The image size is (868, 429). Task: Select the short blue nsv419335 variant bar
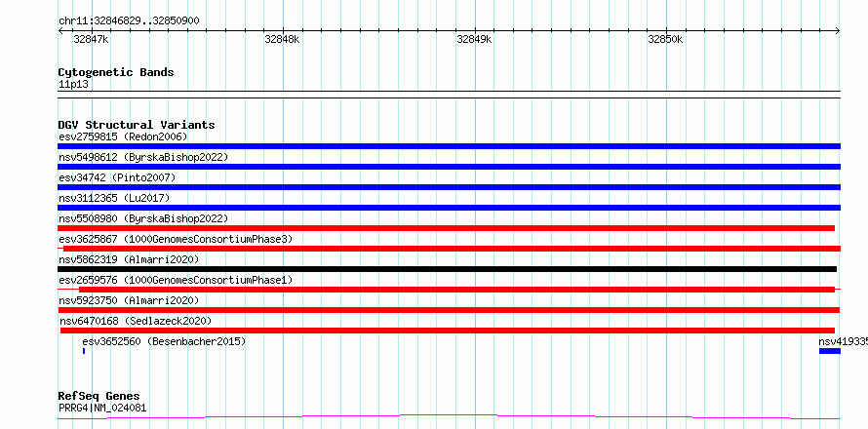[830, 351]
